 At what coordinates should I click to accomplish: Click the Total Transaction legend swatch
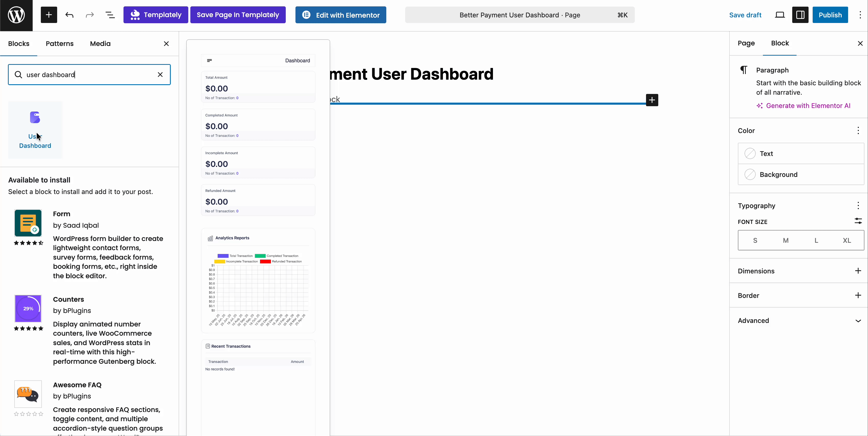pyautogui.click(x=223, y=256)
